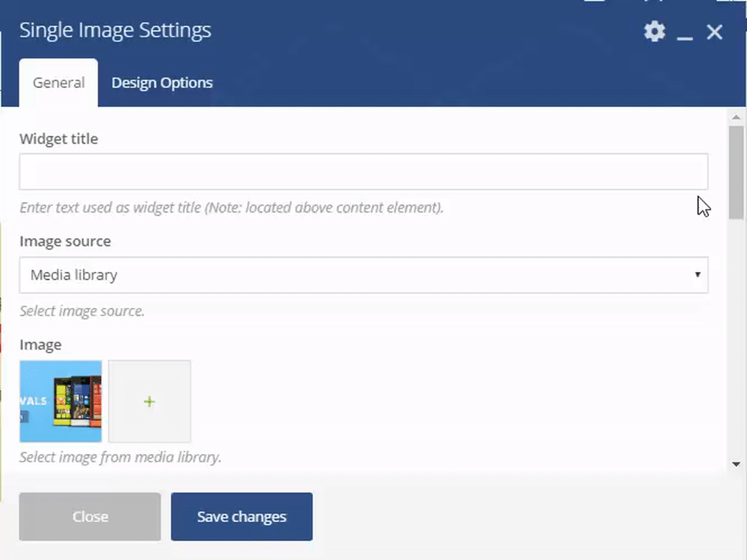Minimize the Single Image Settings panel
This screenshot has width=747, height=560.
coord(685,34)
